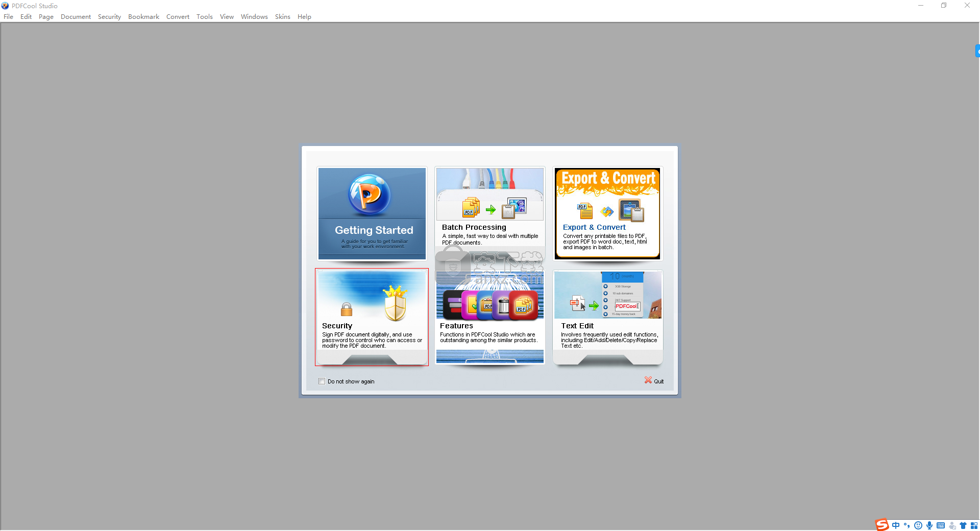Click the blue-yellow convert arrows in Export & Convert
980x531 pixels.
click(x=607, y=211)
